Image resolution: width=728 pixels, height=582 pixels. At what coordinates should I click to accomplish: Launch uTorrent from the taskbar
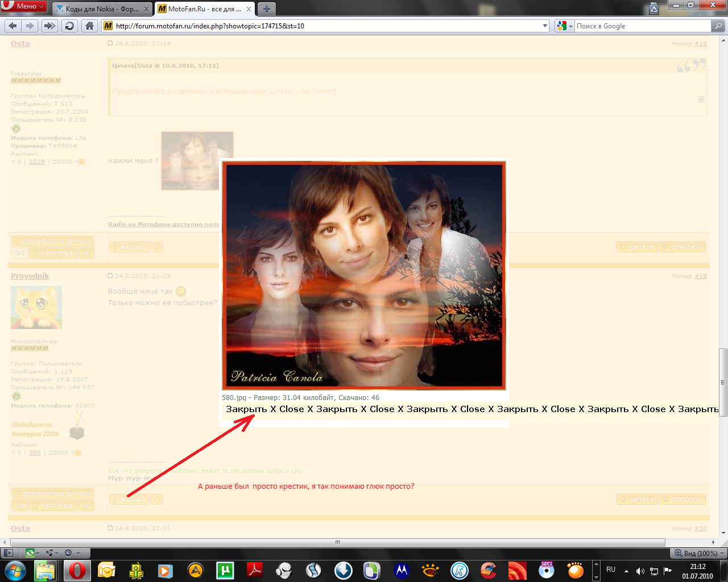(225, 570)
